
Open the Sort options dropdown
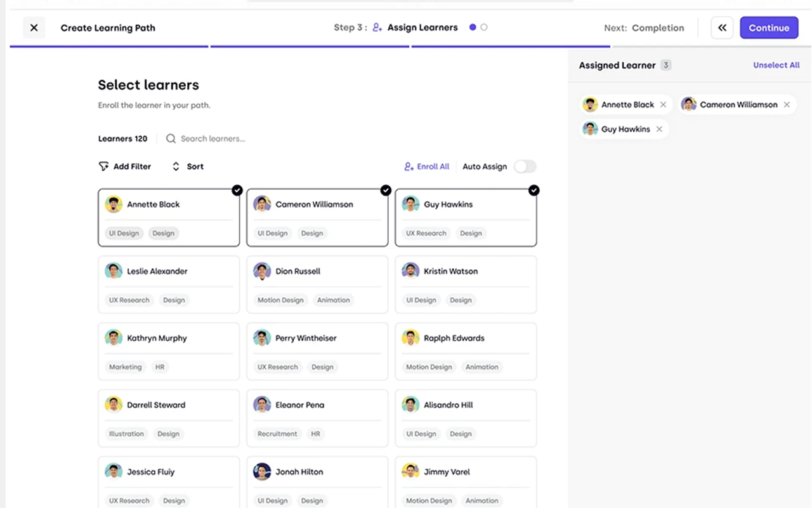(x=188, y=166)
